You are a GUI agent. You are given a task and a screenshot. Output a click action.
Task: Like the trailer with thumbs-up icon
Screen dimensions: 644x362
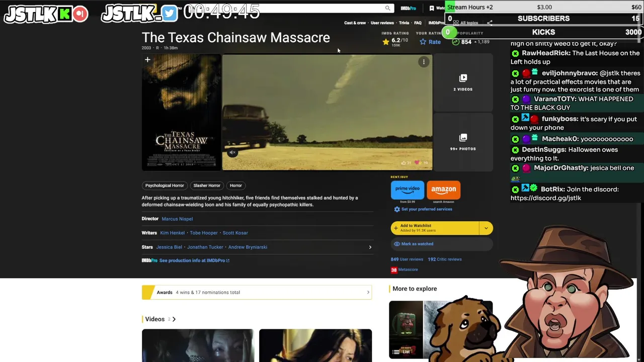pos(404,163)
